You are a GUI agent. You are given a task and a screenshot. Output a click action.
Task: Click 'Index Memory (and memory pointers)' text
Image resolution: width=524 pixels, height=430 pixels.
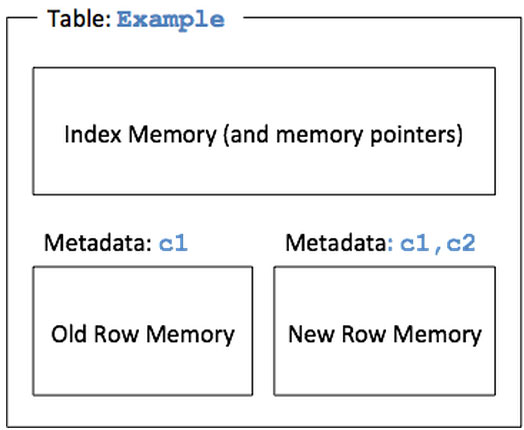pyautogui.click(x=264, y=135)
